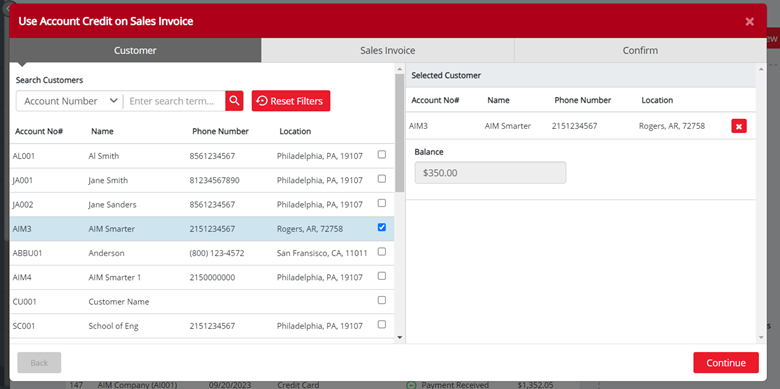Viewport: 780px width, 389px height.
Task: Check the Anderson customer checkbox
Action: pyautogui.click(x=382, y=252)
